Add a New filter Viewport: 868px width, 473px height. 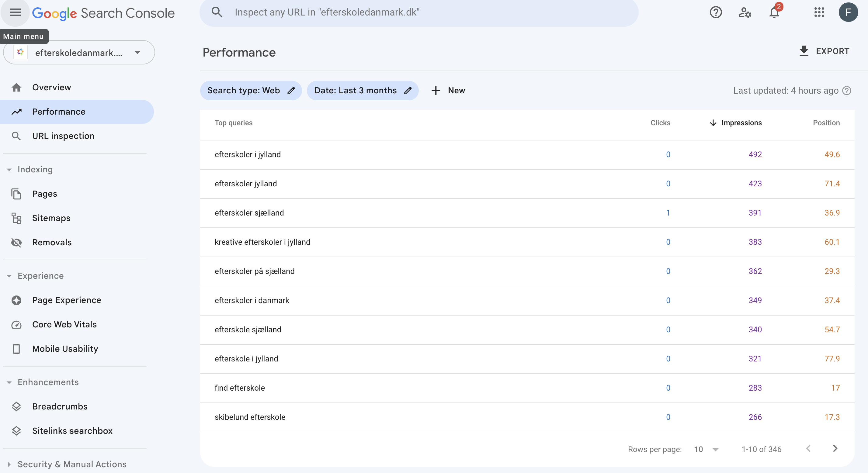coord(448,91)
